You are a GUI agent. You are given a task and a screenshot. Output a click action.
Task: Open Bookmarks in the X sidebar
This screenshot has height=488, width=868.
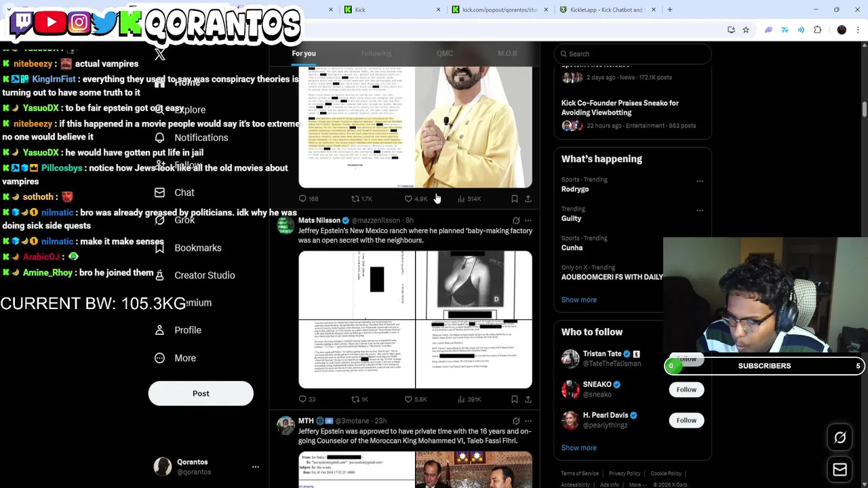[188, 248]
